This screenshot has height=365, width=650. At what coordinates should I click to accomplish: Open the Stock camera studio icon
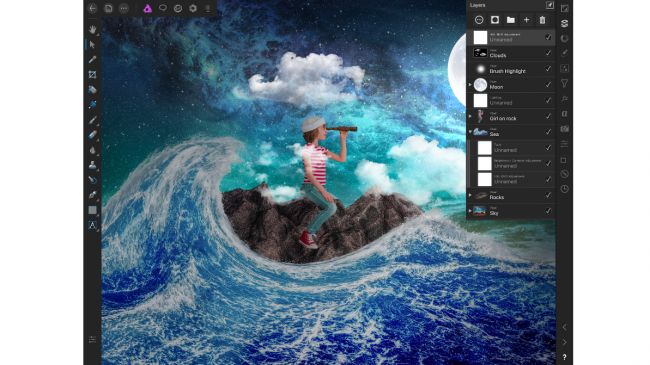(x=564, y=129)
